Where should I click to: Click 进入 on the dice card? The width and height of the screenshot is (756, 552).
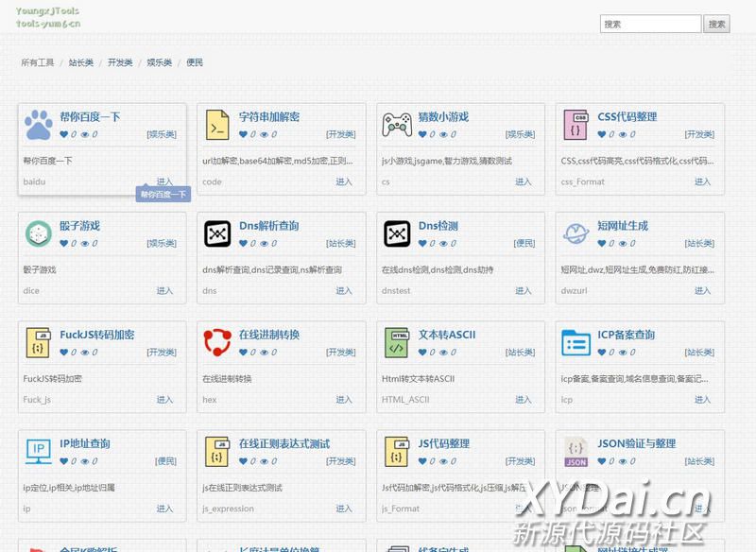(x=164, y=291)
